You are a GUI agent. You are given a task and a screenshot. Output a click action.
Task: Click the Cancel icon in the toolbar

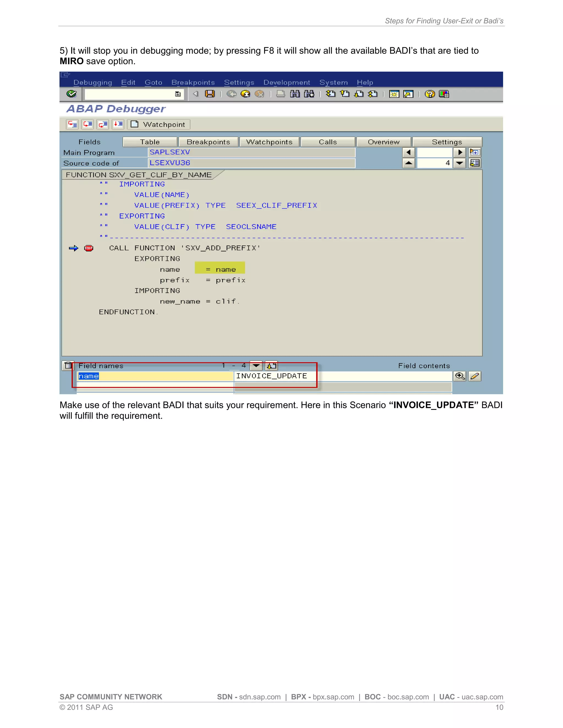coord(259,94)
